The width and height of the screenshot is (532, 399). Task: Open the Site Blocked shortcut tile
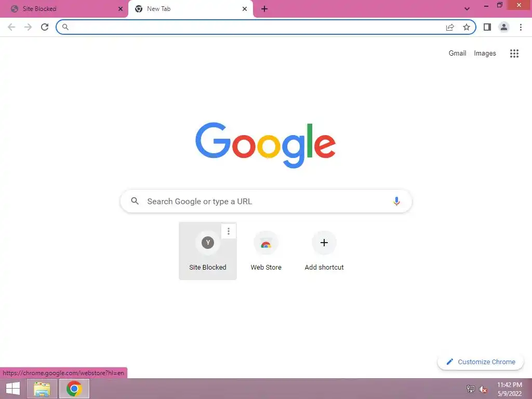(x=208, y=251)
